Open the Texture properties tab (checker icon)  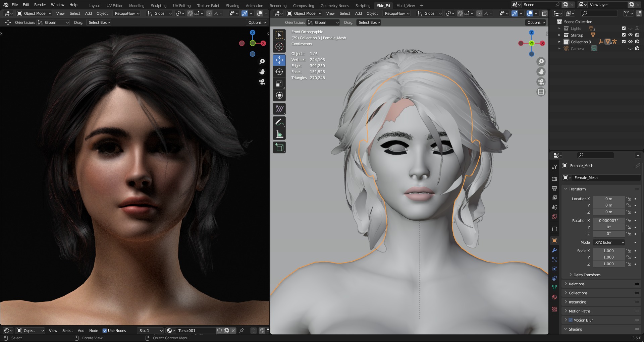point(554,309)
